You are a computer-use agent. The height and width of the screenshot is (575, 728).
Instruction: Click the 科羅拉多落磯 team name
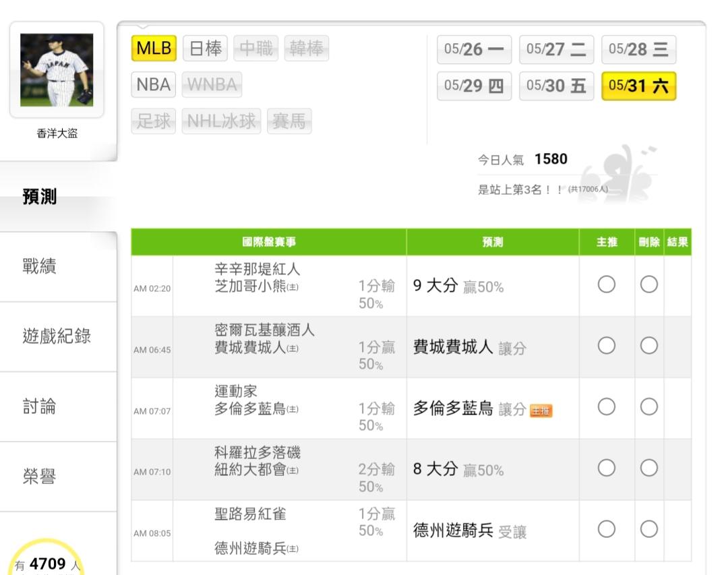(257, 452)
